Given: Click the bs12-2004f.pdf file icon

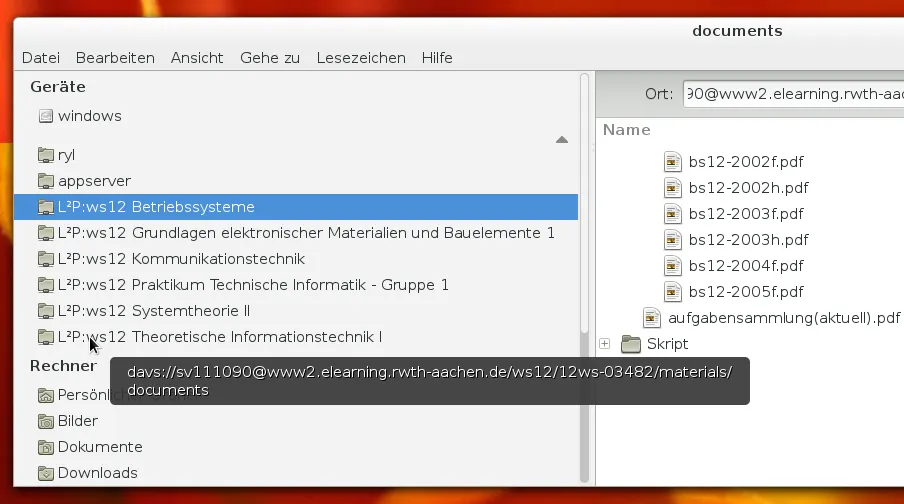Looking at the screenshot, I should click(x=672, y=266).
